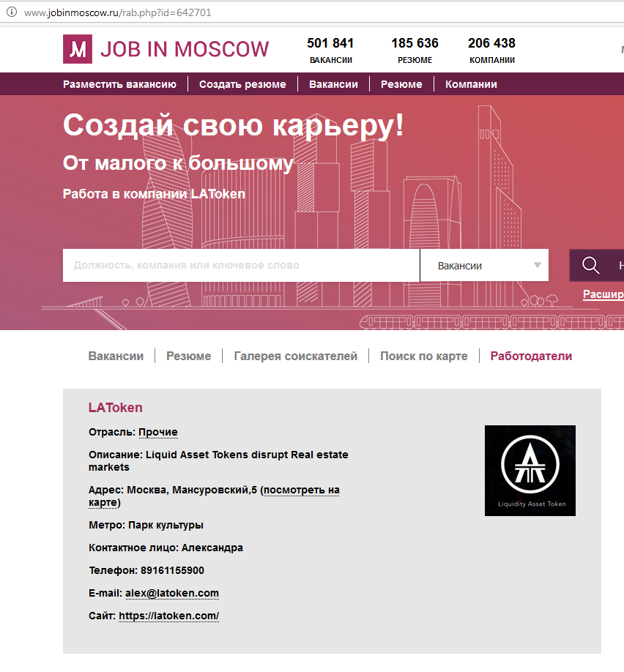Click the Liquidity Asset Token logo image
The height and width of the screenshot is (672, 624).
tap(530, 471)
